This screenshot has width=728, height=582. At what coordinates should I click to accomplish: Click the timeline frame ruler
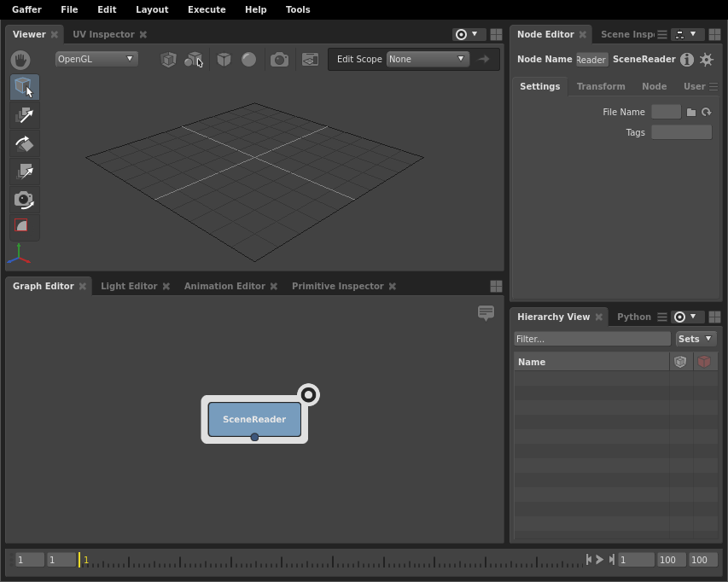(331, 560)
